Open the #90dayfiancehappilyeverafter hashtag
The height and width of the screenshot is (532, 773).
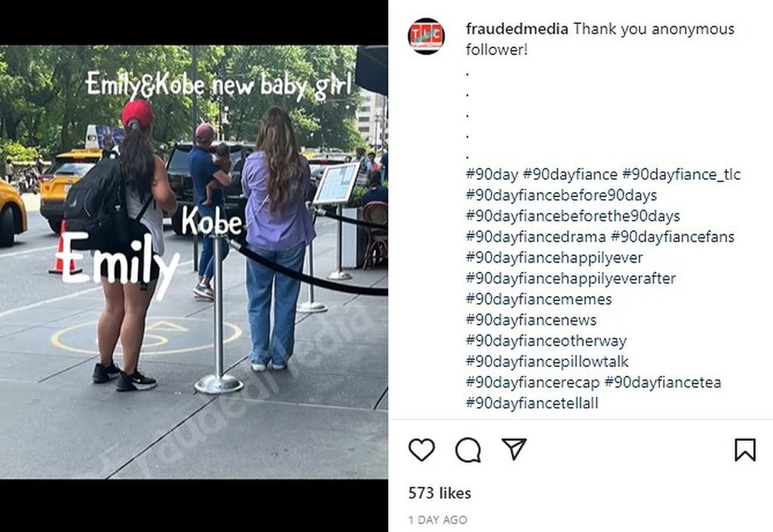point(571,278)
